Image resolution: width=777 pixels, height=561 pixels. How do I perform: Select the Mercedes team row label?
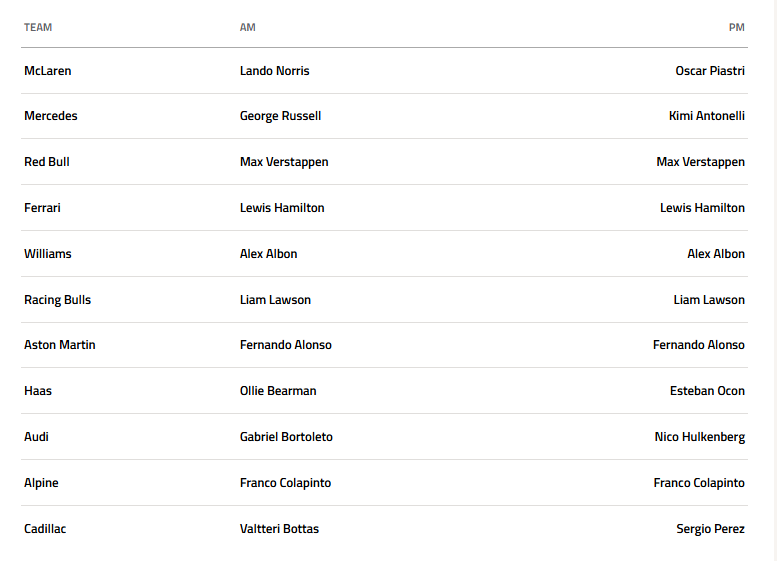coord(51,116)
